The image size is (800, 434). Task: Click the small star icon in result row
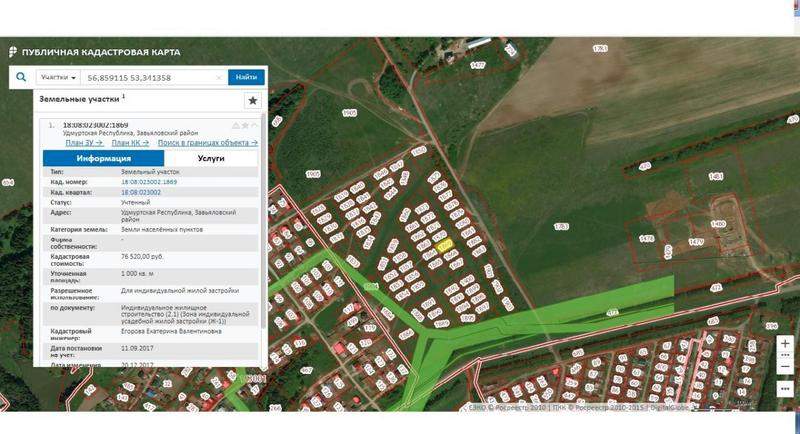point(245,125)
